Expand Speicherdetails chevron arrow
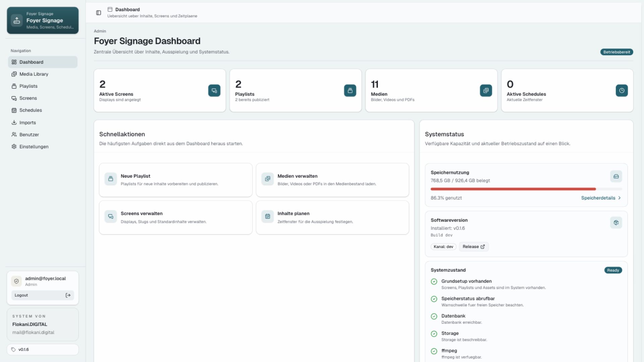This screenshot has height=362, width=644. click(619, 198)
